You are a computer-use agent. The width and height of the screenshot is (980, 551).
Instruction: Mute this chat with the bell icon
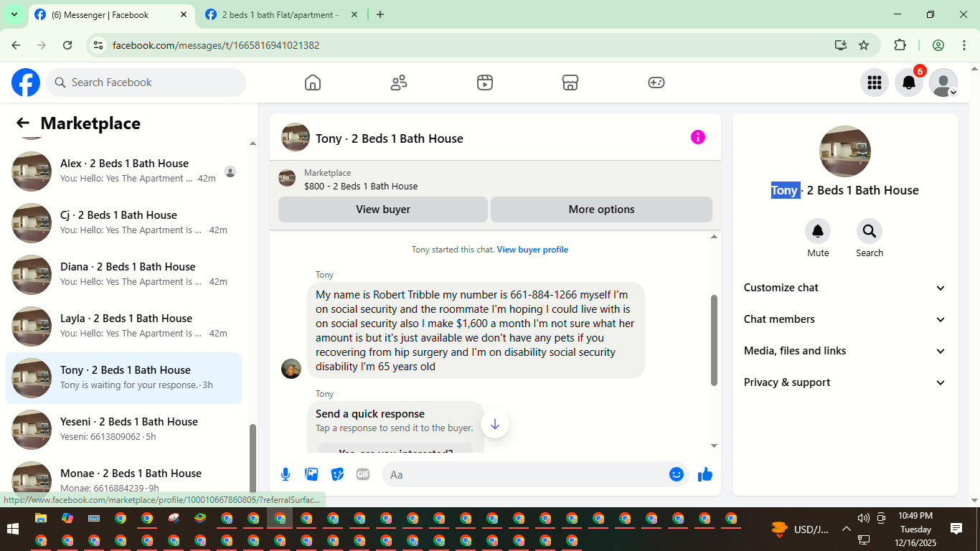click(818, 231)
